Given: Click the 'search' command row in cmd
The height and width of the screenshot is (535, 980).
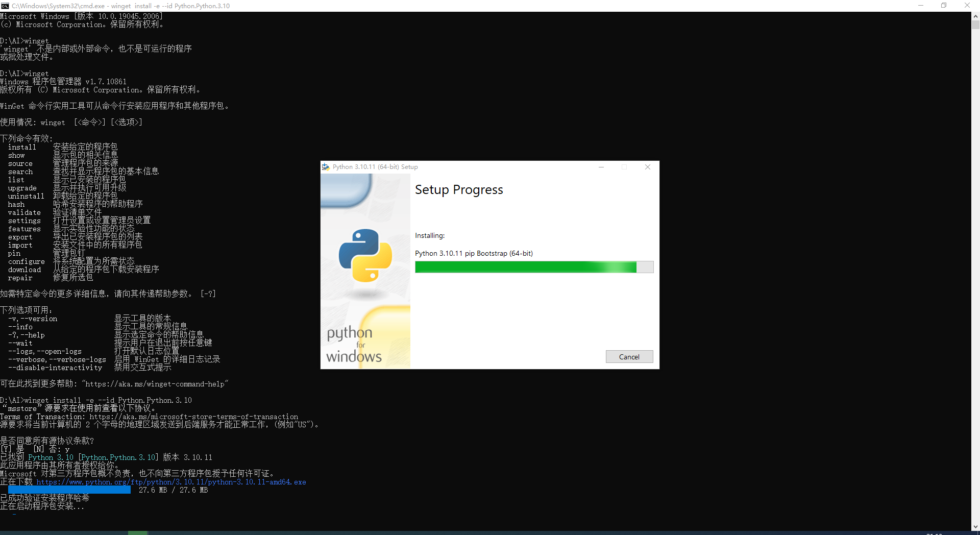Looking at the screenshot, I should coord(83,172).
